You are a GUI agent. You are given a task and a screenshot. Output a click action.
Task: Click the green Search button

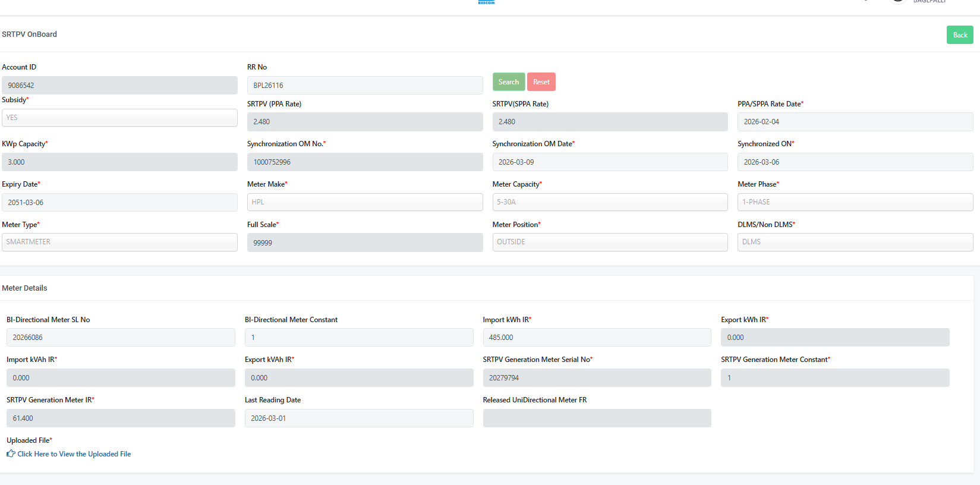(x=509, y=82)
